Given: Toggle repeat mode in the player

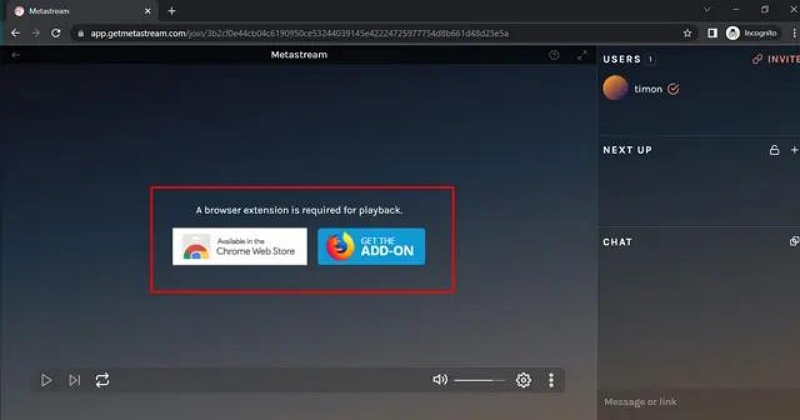Looking at the screenshot, I should [103, 380].
